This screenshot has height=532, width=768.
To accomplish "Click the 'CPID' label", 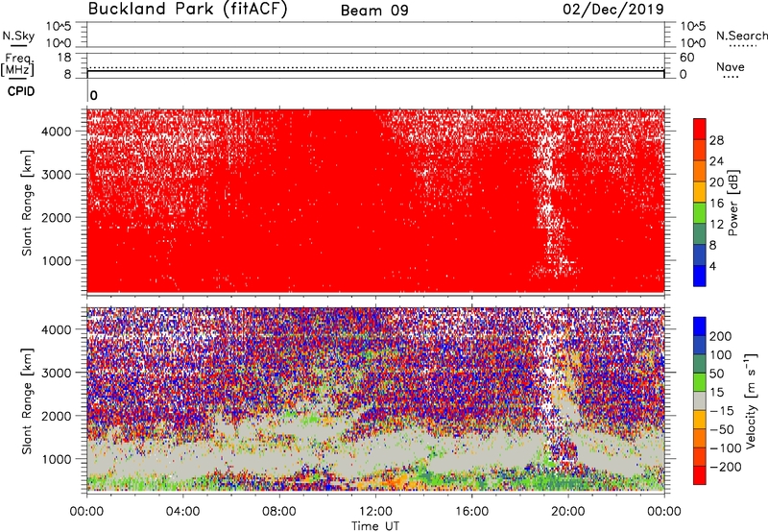I will tap(21, 91).
